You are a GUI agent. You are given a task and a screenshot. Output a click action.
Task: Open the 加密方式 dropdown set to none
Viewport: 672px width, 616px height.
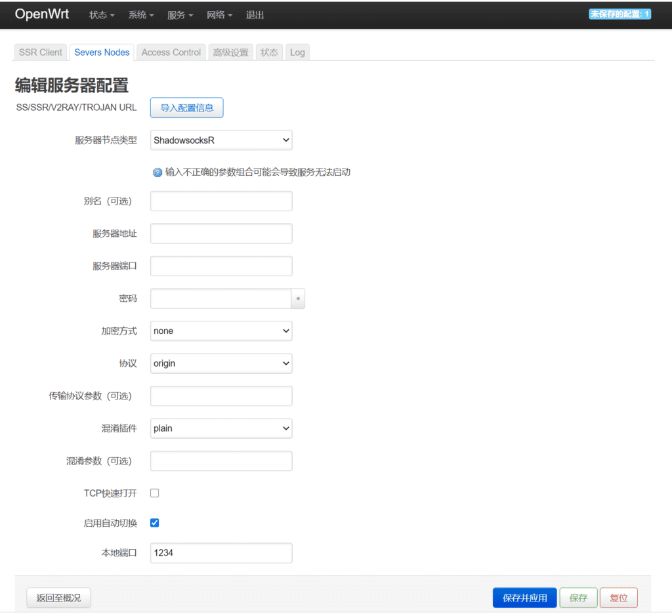coord(220,331)
